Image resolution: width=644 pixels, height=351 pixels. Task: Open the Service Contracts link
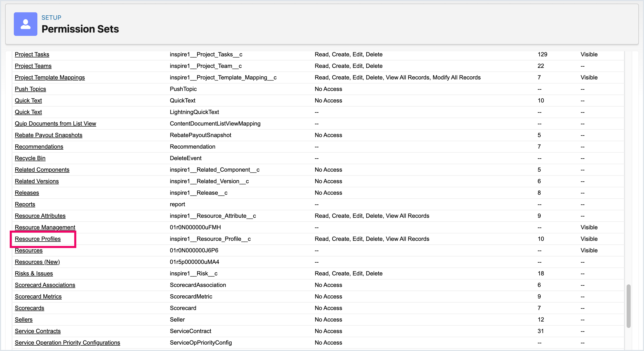(38, 331)
